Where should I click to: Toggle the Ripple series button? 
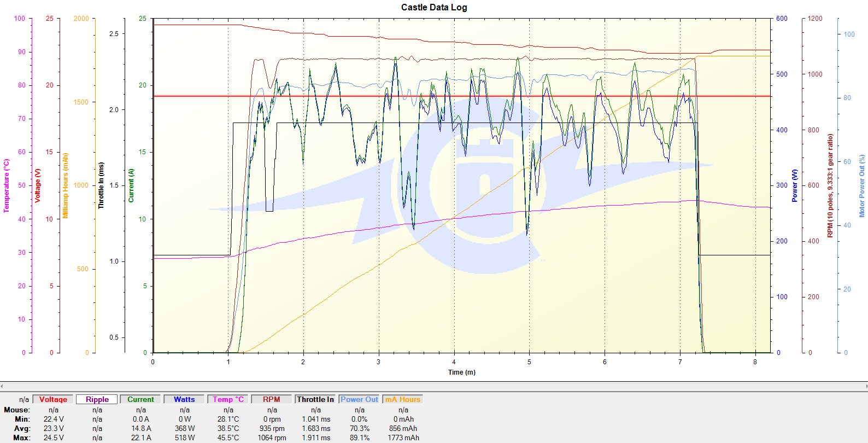coord(97,399)
